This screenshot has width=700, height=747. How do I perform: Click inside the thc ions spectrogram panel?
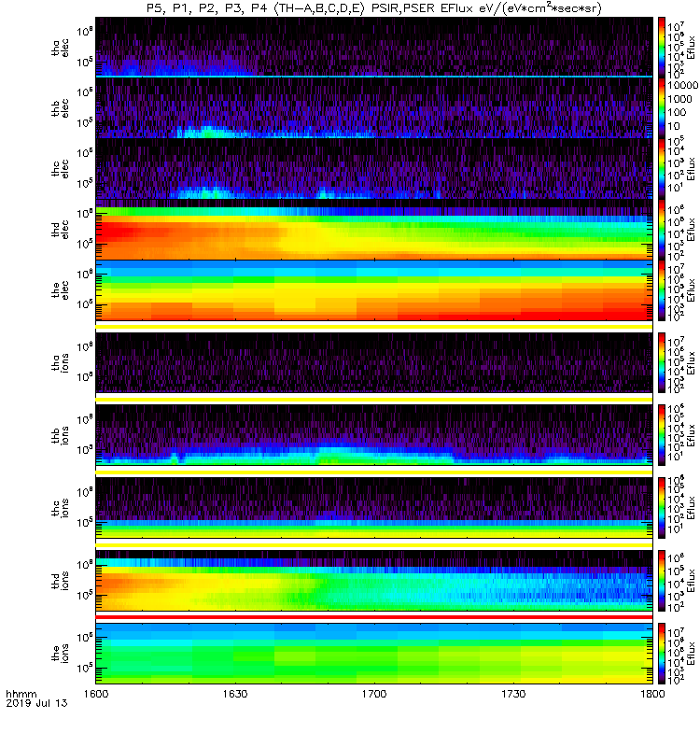coord(374,508)
